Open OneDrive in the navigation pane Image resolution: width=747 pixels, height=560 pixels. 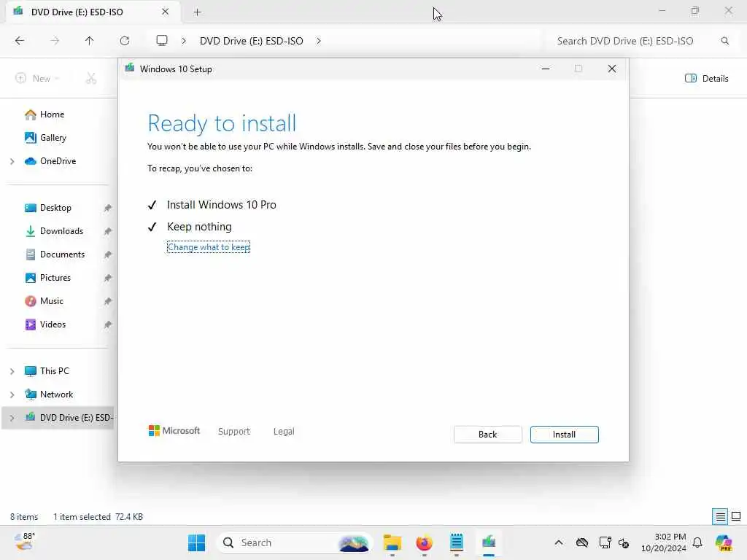point(58,161)
